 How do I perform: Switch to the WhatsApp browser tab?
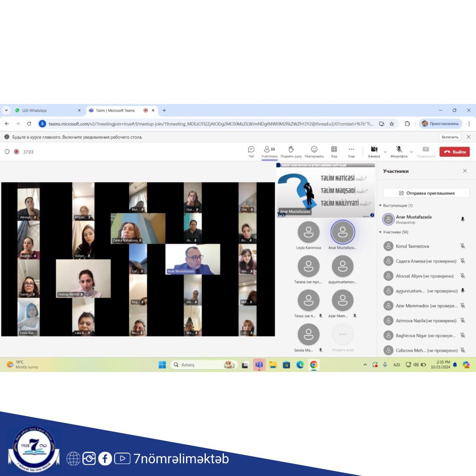click(x=48, y=111)
